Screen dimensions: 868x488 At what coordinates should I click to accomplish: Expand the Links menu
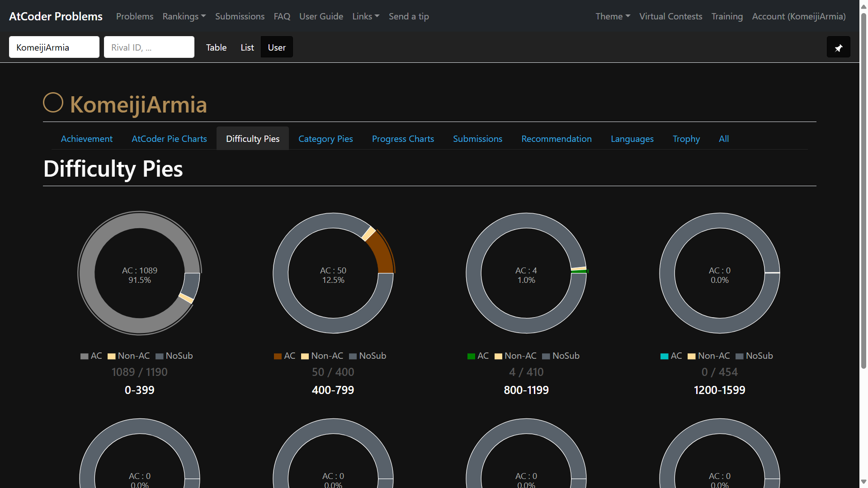365,16
